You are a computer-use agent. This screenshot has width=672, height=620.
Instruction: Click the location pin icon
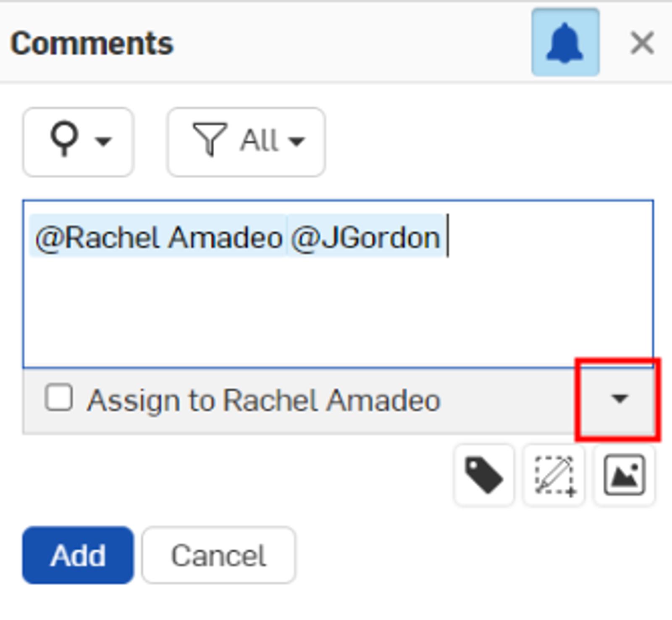point(64,139)
